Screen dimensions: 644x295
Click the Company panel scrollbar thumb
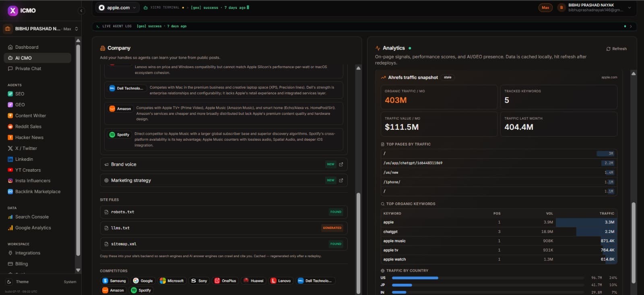(358, 243)
